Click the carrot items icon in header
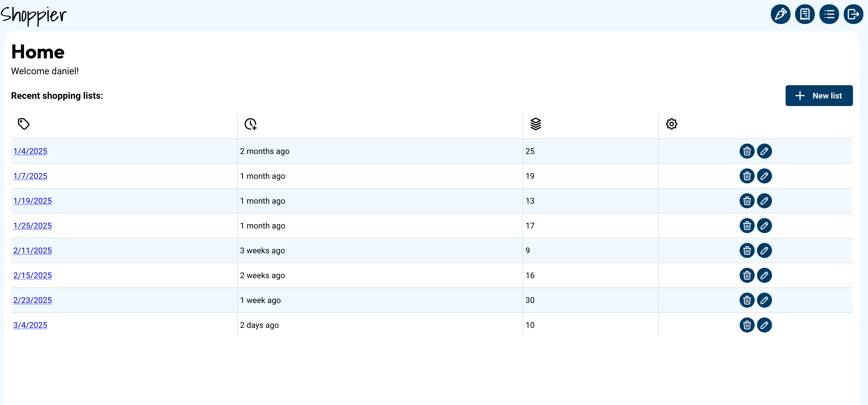868x405 pixels. pos(780,14)
